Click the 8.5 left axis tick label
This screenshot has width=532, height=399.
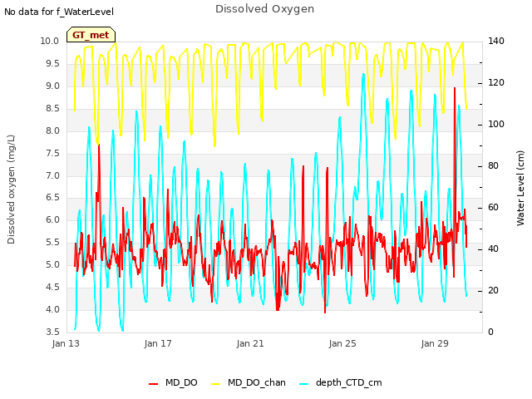click(52, 108)
